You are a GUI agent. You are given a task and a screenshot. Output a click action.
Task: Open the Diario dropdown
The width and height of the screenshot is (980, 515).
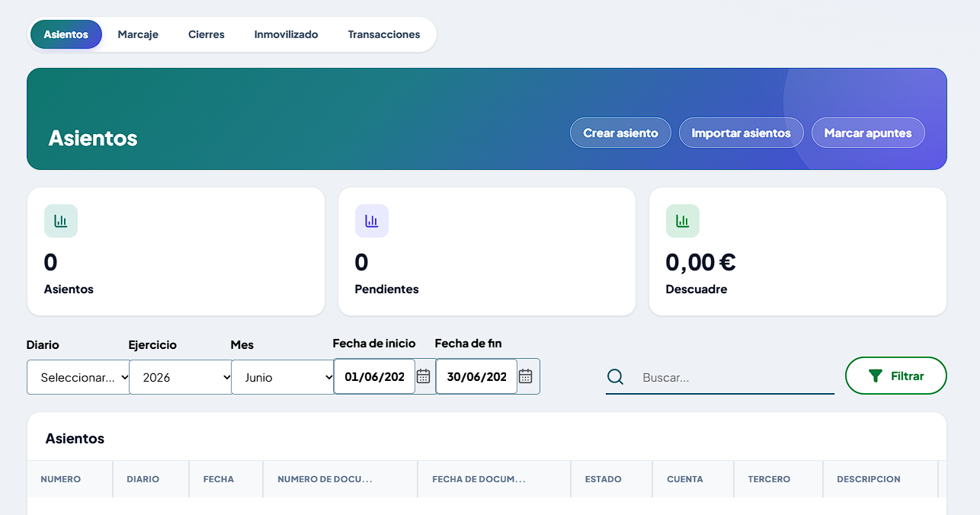pyautogui.click(x=78, y=377)
